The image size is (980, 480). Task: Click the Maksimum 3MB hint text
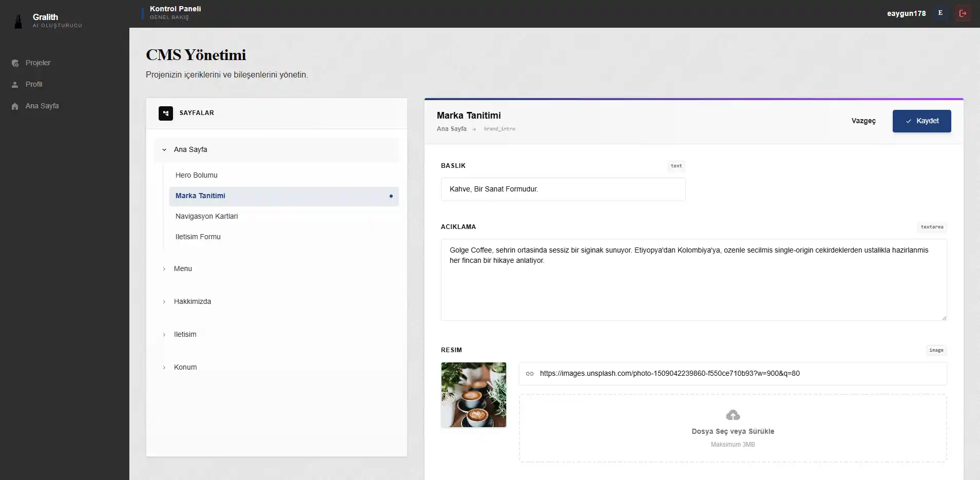733,445
